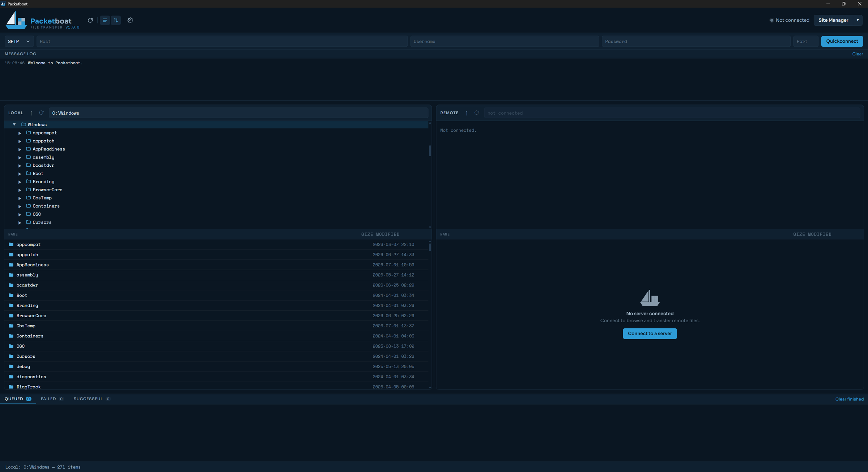Image resolution: width=868 pixels, height=472 pixels.
Task: Click the DiagTrack folder icon in file list
Action: click(x=11, y=387)
